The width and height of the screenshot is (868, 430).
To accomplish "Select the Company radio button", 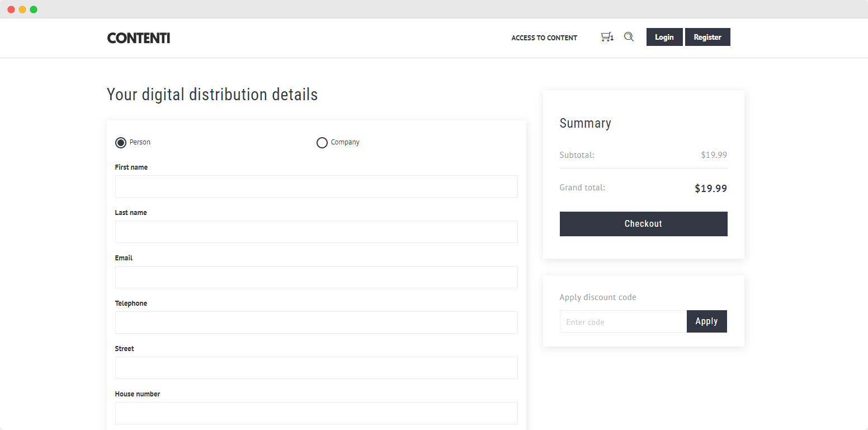I will pos(322,143).
